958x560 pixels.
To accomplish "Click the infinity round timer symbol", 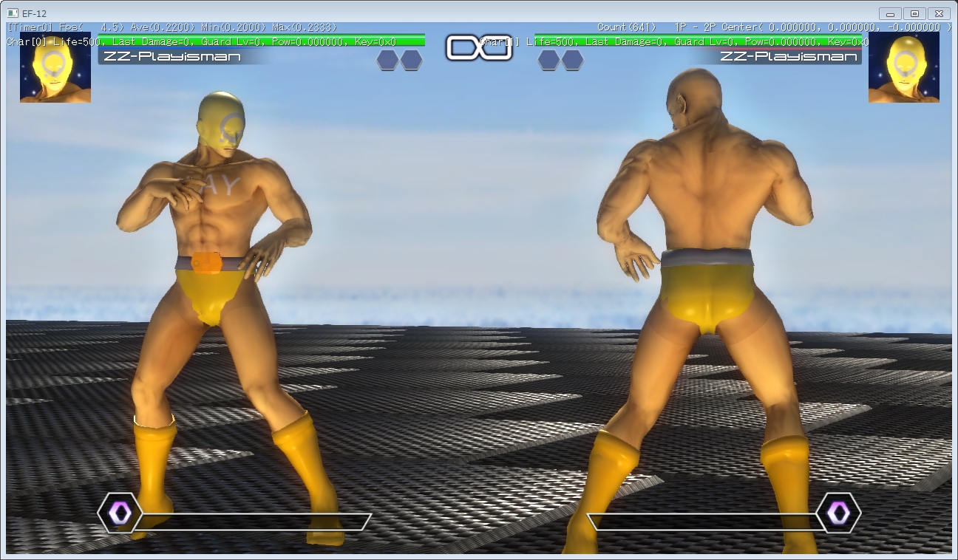I will coord(479,48).
